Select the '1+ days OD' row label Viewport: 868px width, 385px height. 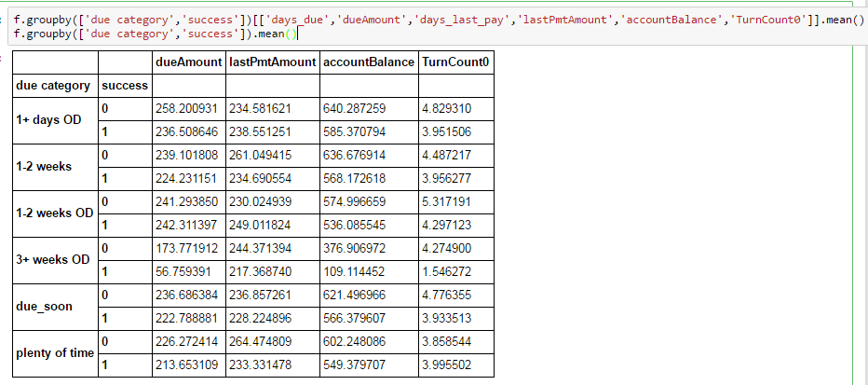click(48, 119)
